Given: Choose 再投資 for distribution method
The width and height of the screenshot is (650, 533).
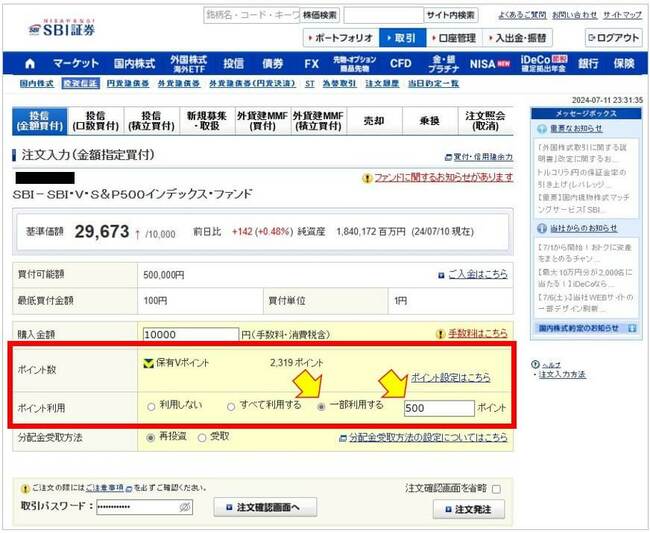Looking at the screenshot, I should pyautogui.click(x=151, y=438).
